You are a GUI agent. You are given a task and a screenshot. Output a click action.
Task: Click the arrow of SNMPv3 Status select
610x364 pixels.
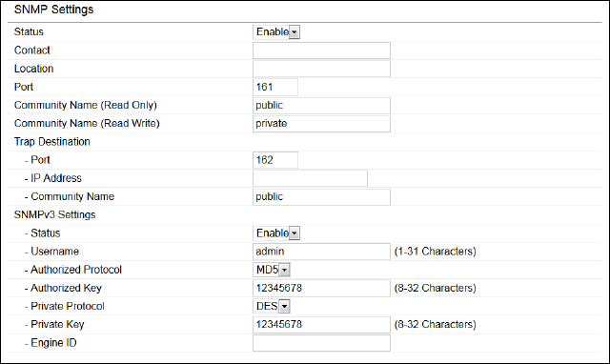tap(295, 233)
